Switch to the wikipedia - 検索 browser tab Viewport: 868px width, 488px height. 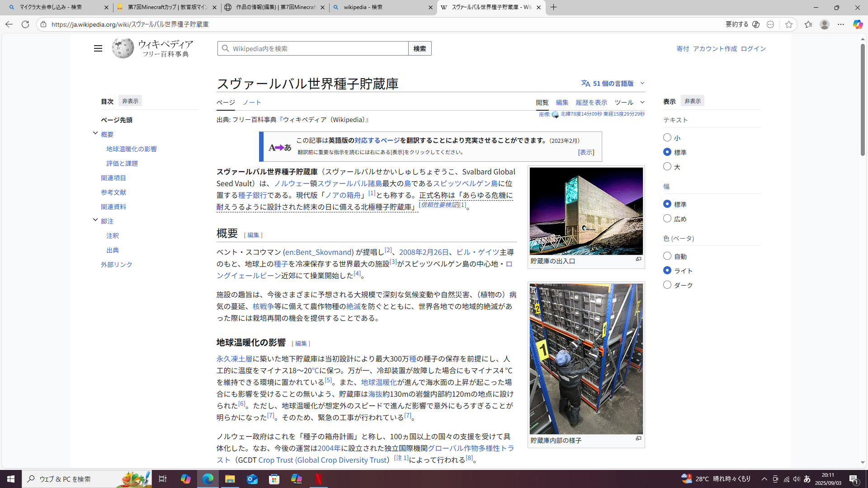[382, 7]
